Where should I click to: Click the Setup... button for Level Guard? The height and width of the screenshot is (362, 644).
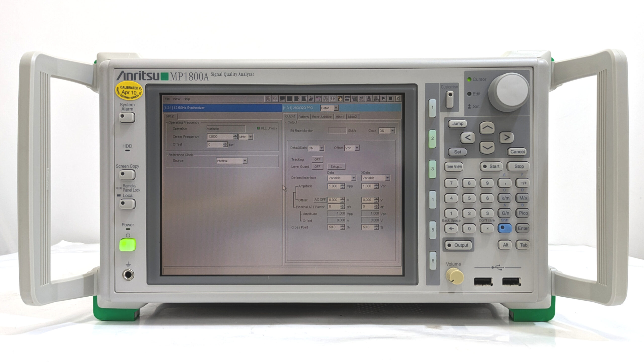336,166
